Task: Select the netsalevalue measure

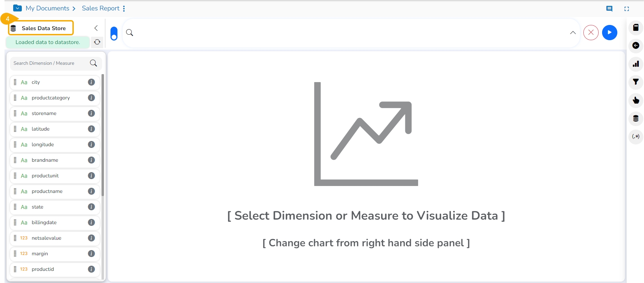Action: (x=46, y=238)
